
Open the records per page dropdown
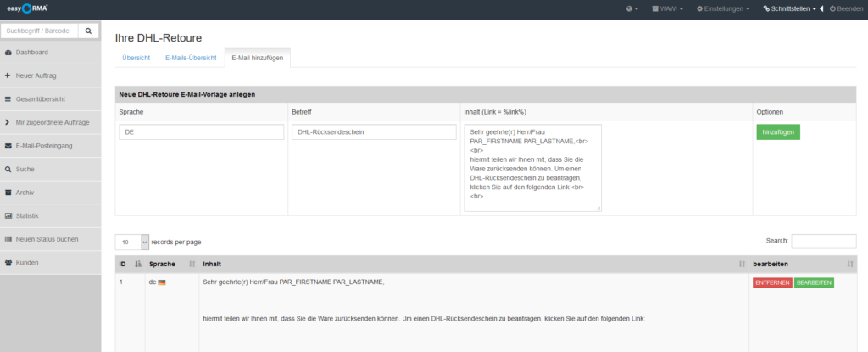[131, 243]
